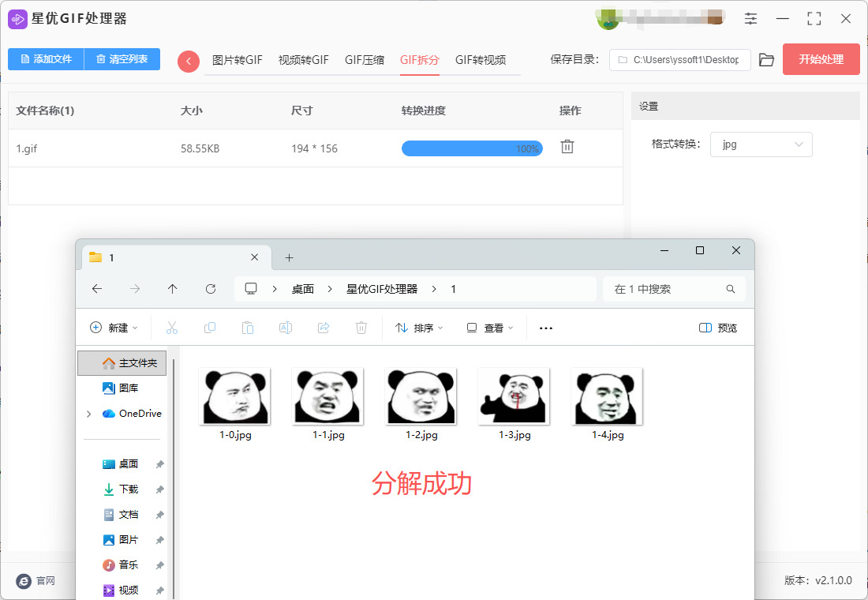Close the Explorer tab named 1

point(254,257)
